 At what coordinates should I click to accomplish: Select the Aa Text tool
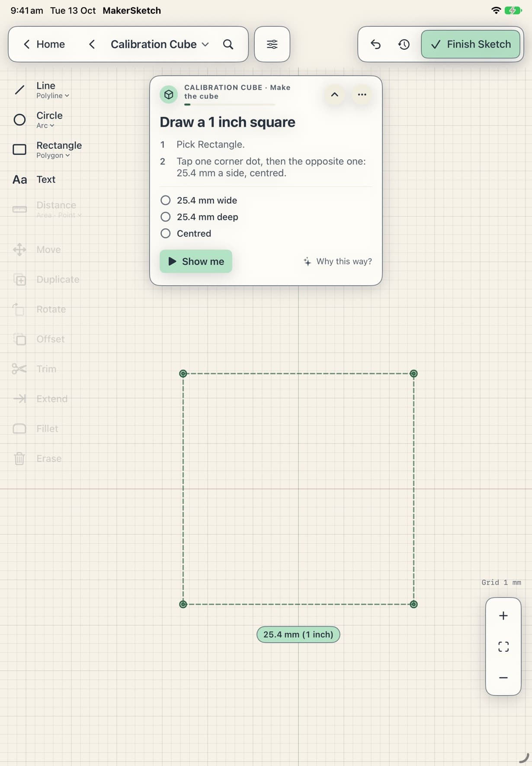[x=34, y=179]
